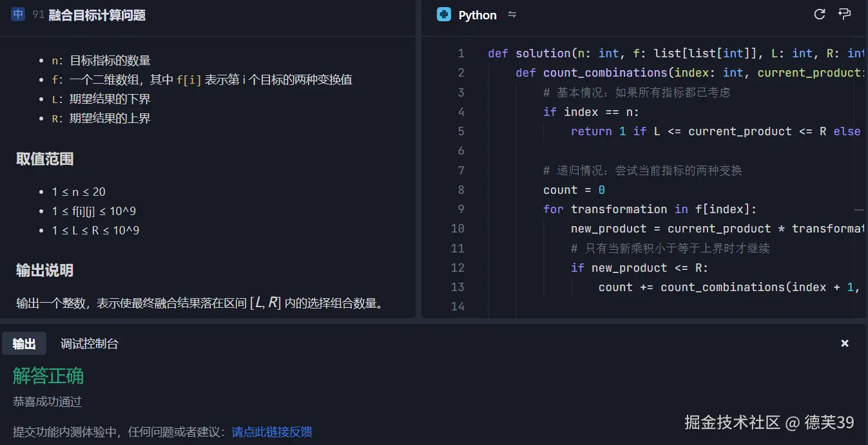Switch to the 输出 tab
The width and height of the screenshot is (868, 445).
pos(24,344)
